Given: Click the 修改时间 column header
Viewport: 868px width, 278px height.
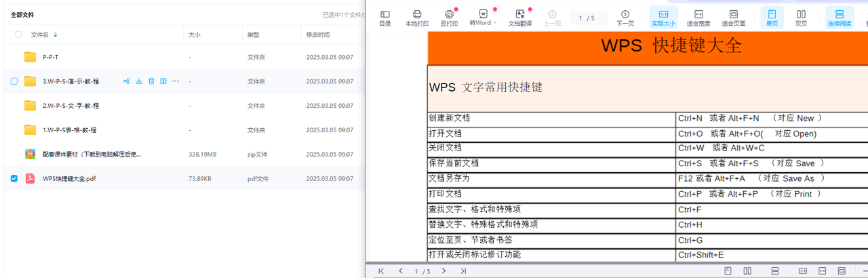Looking at the screenshot, I should point(318,35).
